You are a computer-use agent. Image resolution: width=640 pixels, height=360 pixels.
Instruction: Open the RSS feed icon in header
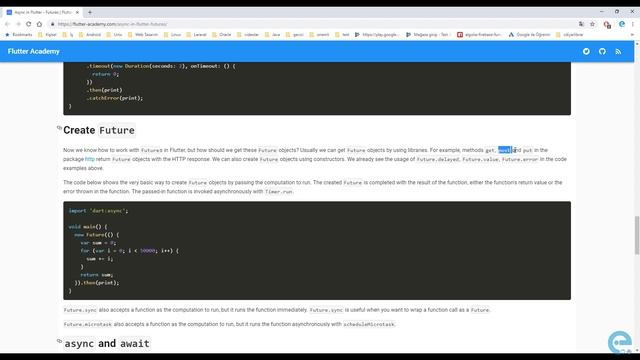pyautogui.click(x=618, y=51)
